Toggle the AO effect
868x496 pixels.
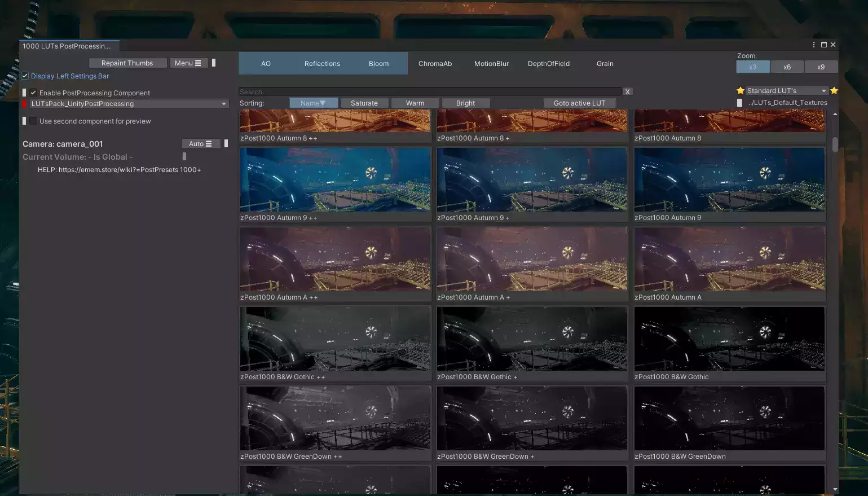[266, 64]
